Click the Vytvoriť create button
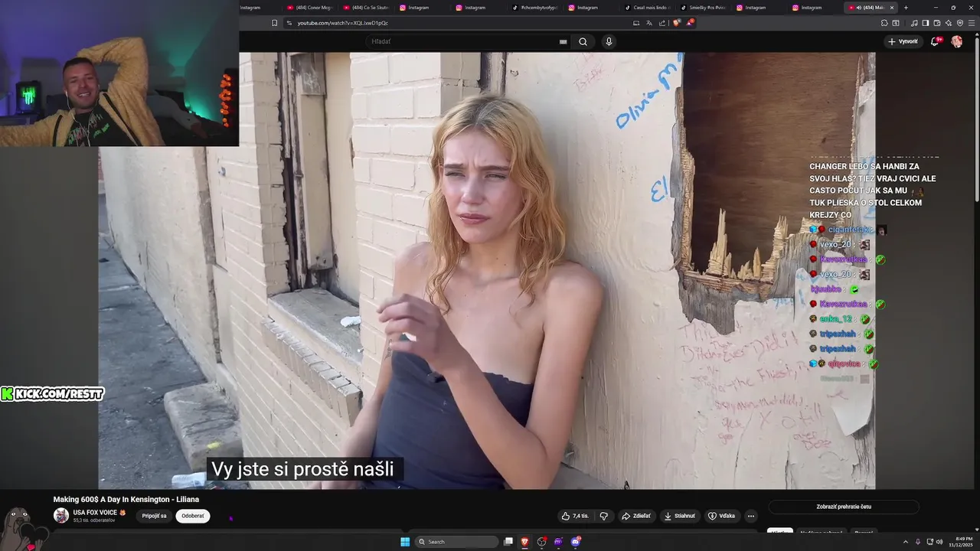 (x=903, y=41)
